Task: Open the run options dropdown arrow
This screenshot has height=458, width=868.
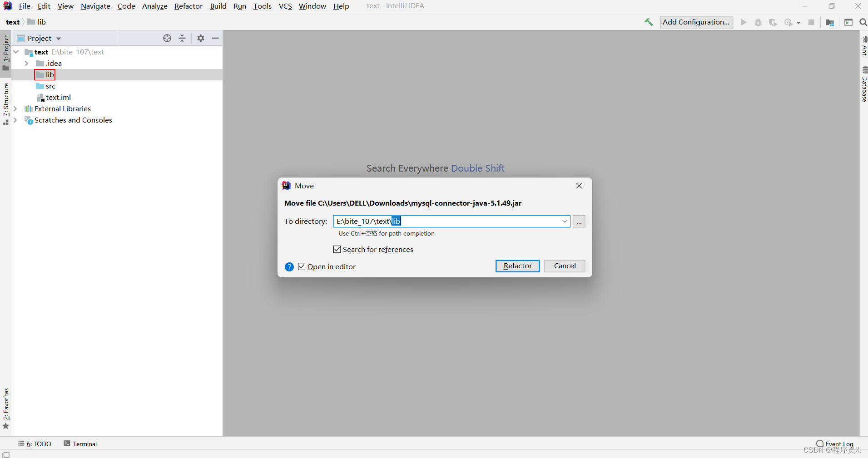Action: pos(799,23)
